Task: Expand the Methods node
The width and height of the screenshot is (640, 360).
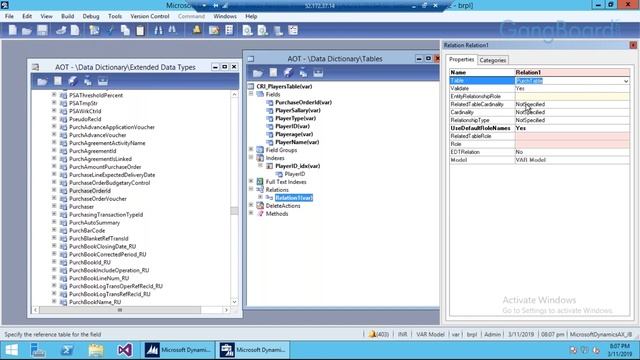Action: point(251,213)
